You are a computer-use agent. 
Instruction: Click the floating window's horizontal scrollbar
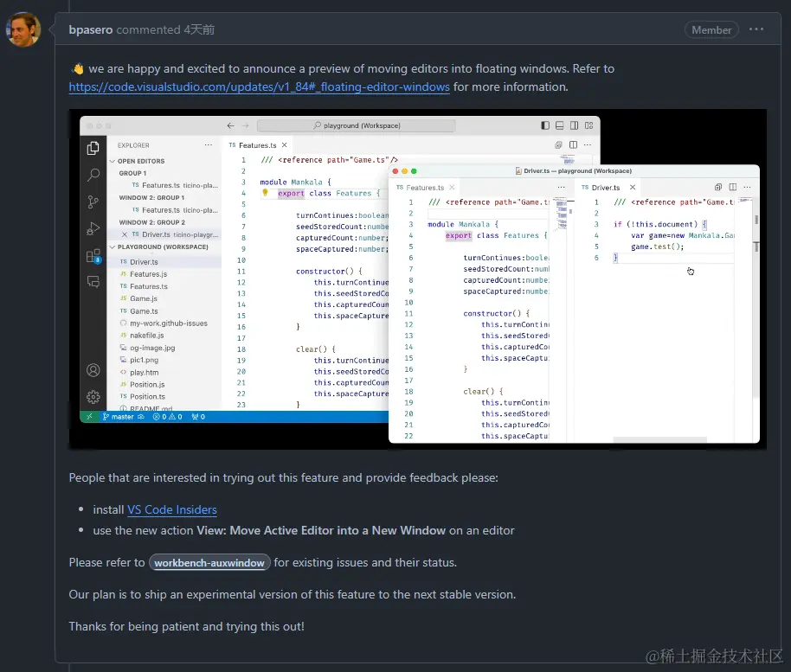point(659,440)
